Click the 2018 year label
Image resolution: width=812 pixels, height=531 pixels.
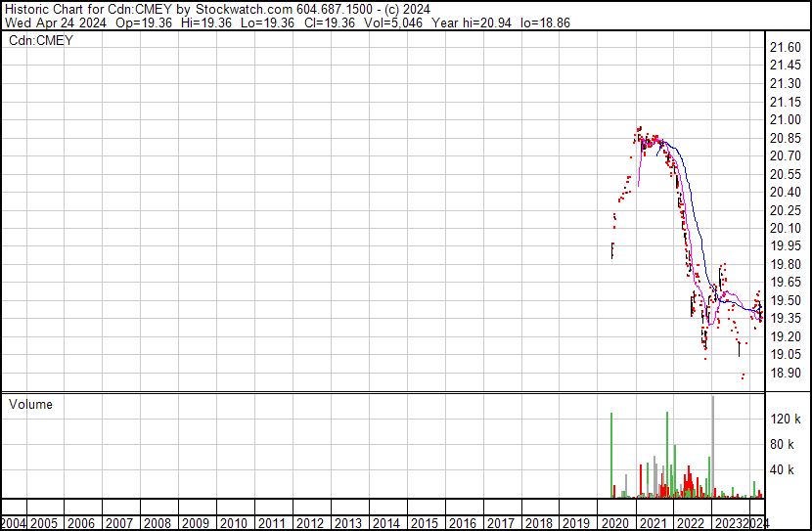coord(539,523)
